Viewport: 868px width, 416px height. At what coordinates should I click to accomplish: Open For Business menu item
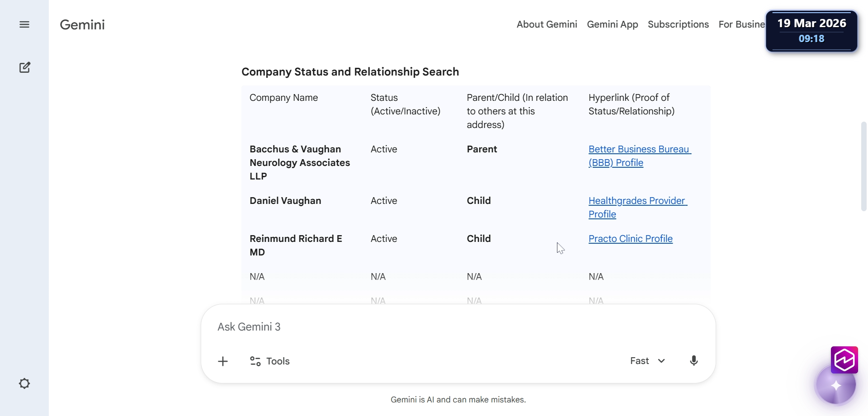[x=741, y=24]
